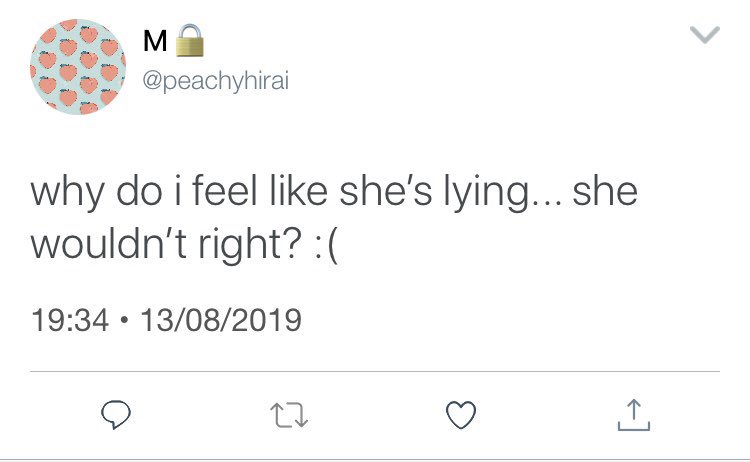Viewport: 750px width, 462px height.
Task: Click the display name "M"
Action: [156, 43]
